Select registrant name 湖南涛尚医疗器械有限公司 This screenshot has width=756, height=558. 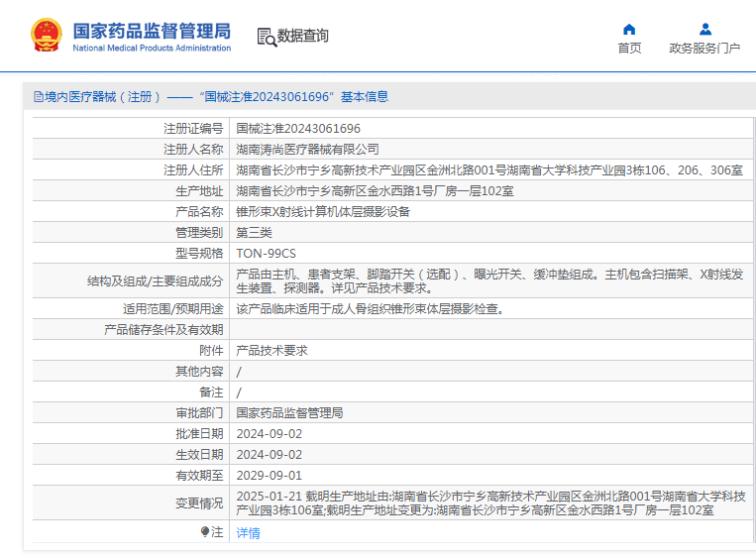tap(307, 150)
